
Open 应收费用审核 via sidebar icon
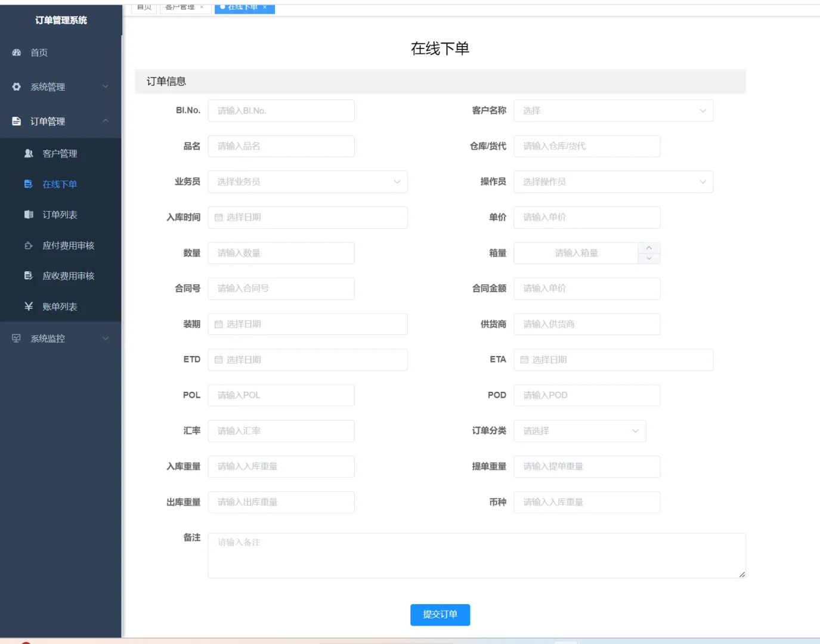[28, 275]
